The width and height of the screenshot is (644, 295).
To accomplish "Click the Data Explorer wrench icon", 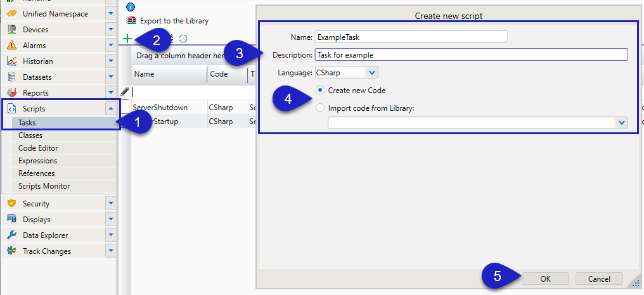I will pyautogui.click(x=11, y=235).
